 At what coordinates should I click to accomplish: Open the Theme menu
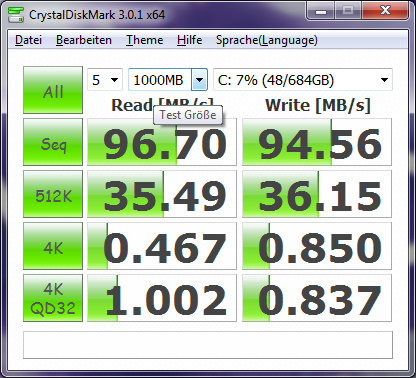click(x=144, y=40)
